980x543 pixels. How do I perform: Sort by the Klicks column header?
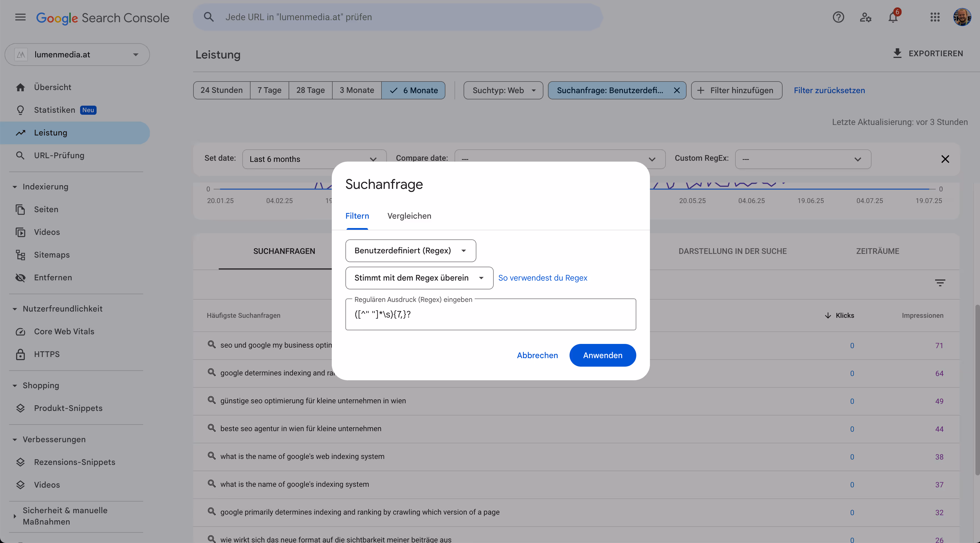click(x=839, y=316)
